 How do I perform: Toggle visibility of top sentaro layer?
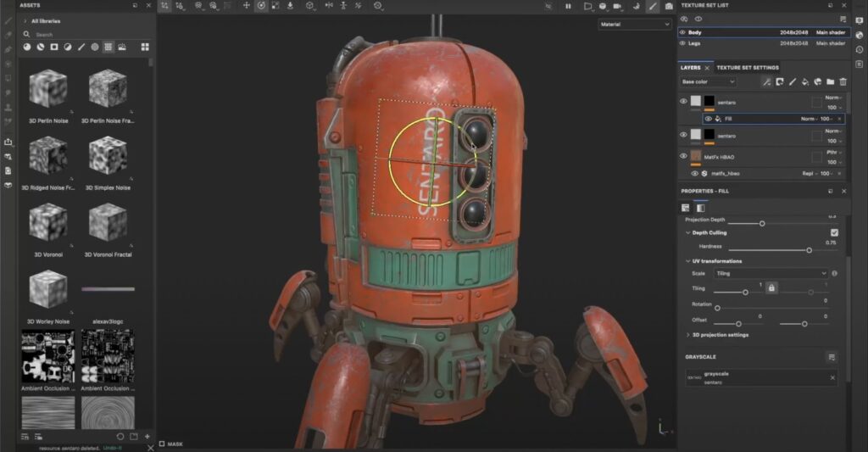point(683,102)
